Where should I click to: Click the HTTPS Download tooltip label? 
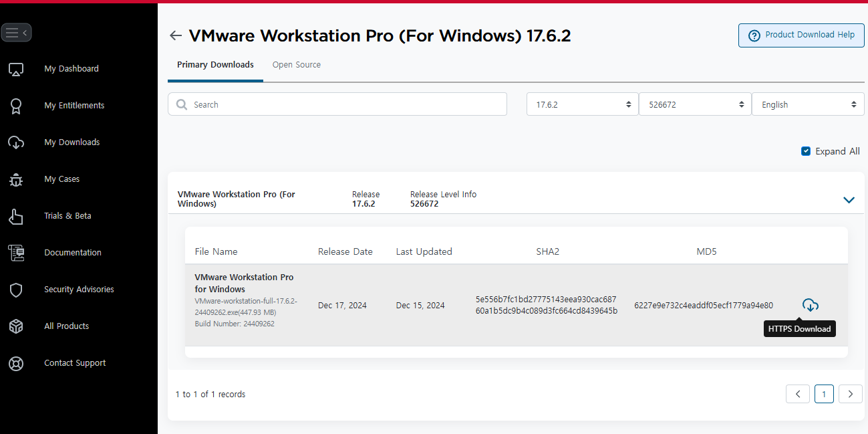coord(799,329)
